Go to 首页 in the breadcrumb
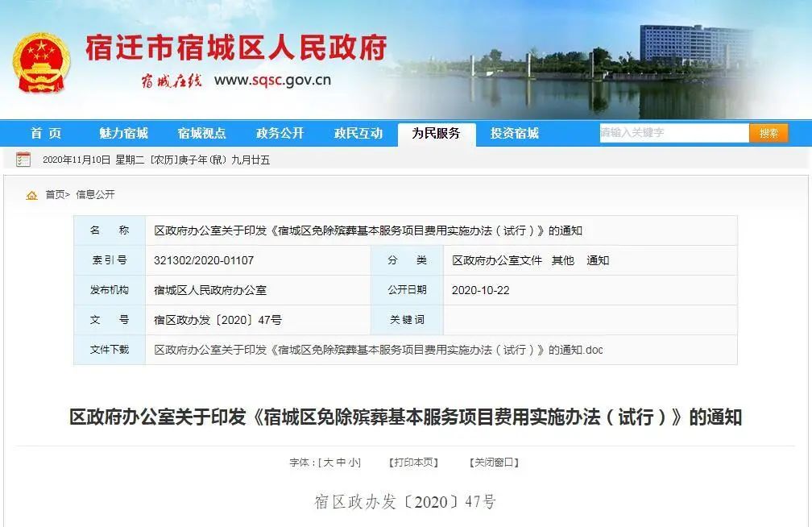The image size is (812, 527). coord(55,195)
